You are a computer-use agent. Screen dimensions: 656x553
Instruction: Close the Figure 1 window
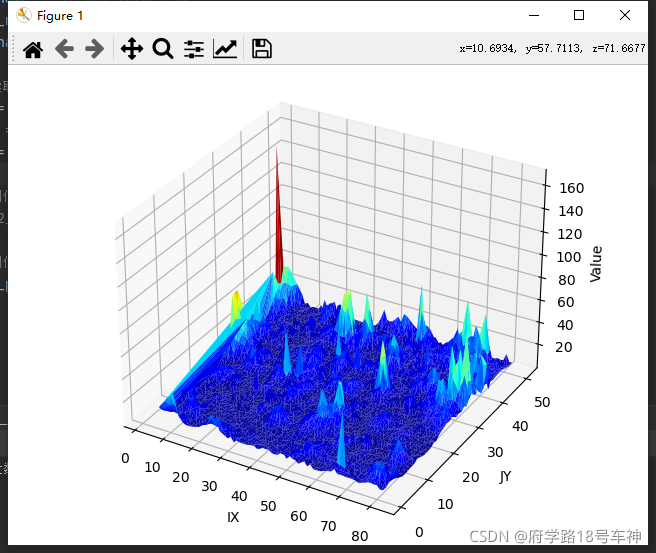tap(625, 15)
